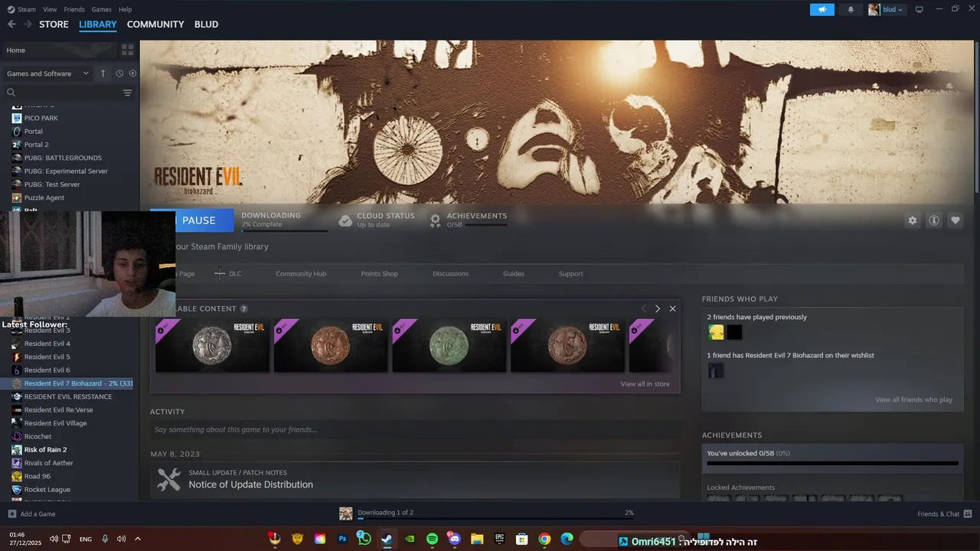Select Resident Evil Village in library
Viewport: 980px width, 551px height.
(55, 423)
